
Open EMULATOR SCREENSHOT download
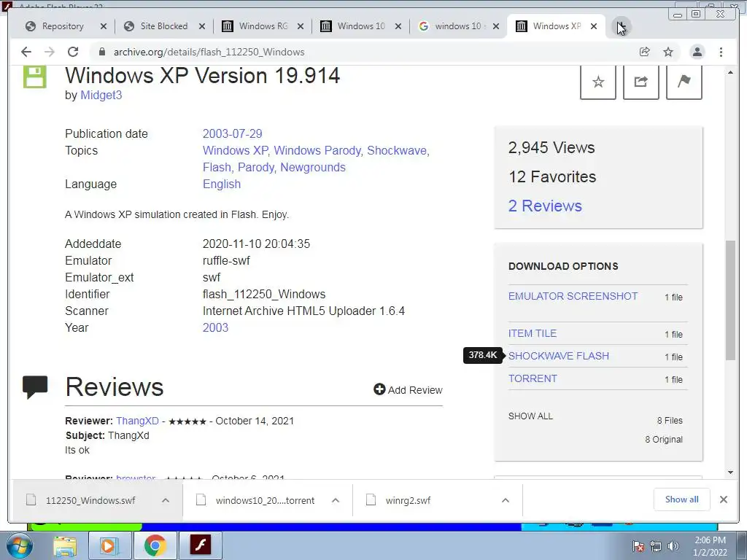point(573,296)
